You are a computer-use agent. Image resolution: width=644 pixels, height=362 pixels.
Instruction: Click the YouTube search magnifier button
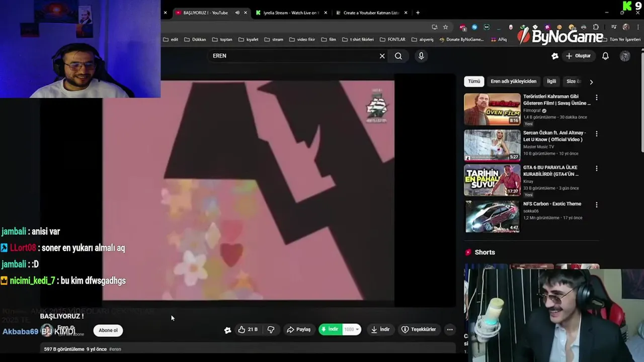(398, 56)
